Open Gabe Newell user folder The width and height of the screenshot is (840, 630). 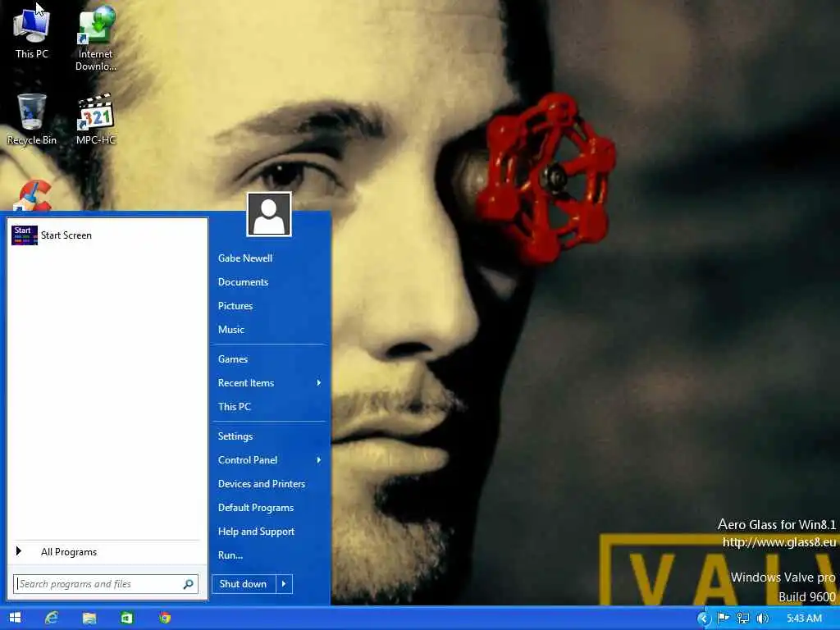tap(244, 258)
